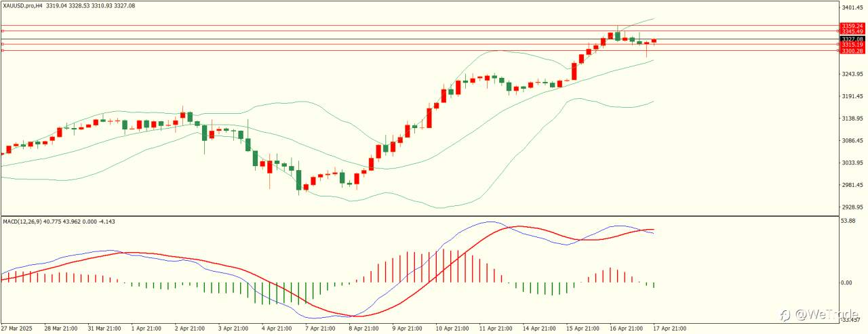
Task: Click the 15 Apr 21:00 time label
Action: pos(582,329)
